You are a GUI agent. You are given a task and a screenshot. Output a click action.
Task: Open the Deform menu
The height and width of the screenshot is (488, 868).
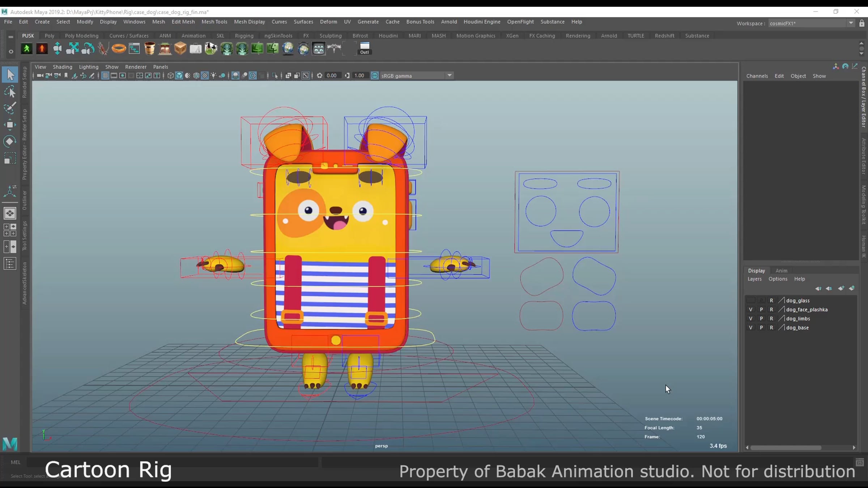pyautogui.click(x=328, y=22)
